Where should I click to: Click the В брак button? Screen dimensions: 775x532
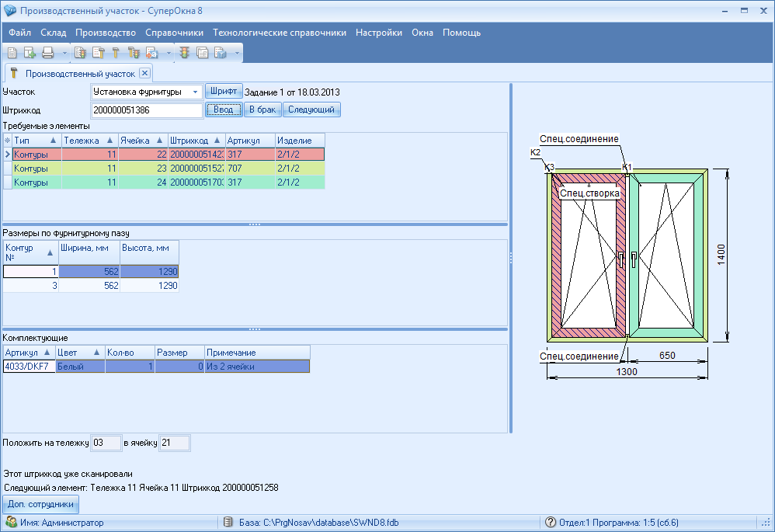262,110
